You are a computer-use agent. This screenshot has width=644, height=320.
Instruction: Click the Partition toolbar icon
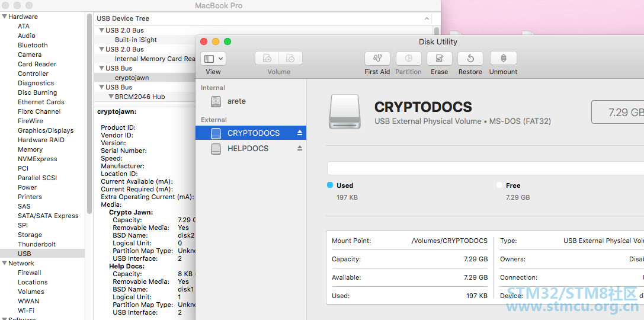[x=408, y=58]
